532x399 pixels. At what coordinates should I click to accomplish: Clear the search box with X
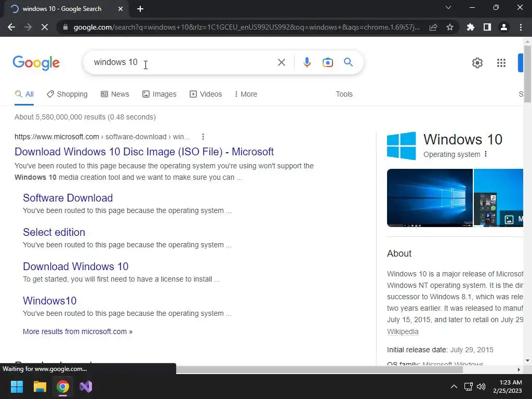coord(281,62)
